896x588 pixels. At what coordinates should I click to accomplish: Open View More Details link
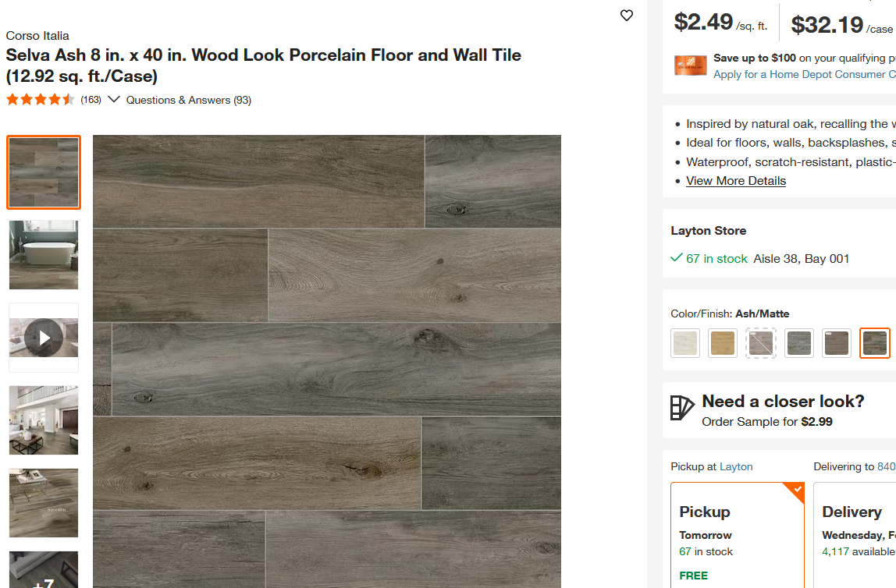(x=736, y=181)
